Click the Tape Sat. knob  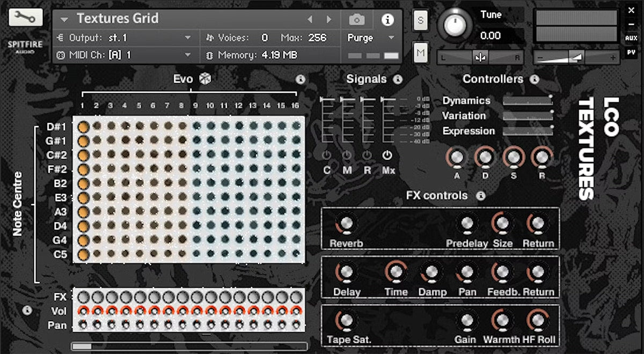point(346,321)
